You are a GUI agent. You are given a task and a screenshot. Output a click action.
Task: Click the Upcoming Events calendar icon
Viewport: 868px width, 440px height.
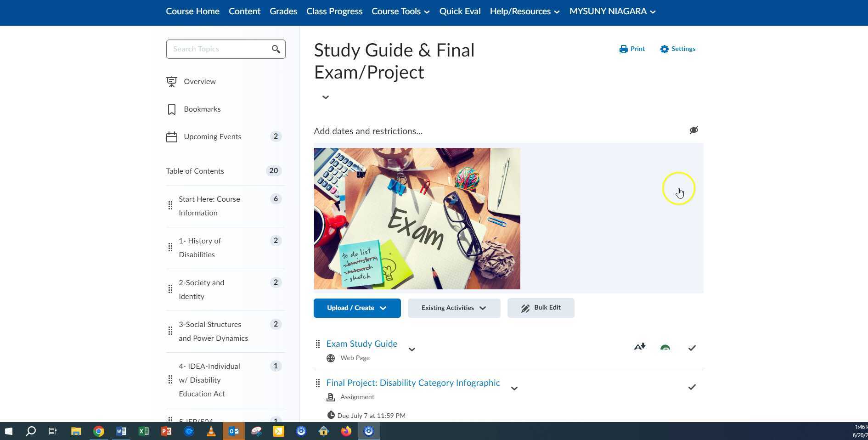[x=171, y=136]
